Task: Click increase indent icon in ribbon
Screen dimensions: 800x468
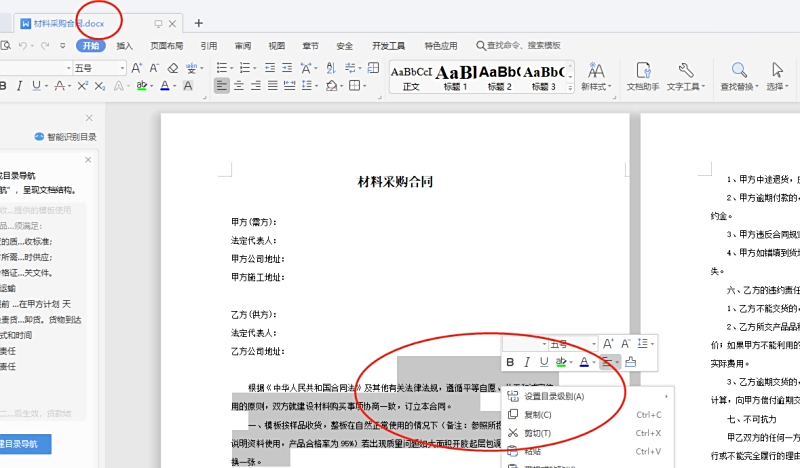Action: point(287,68)
